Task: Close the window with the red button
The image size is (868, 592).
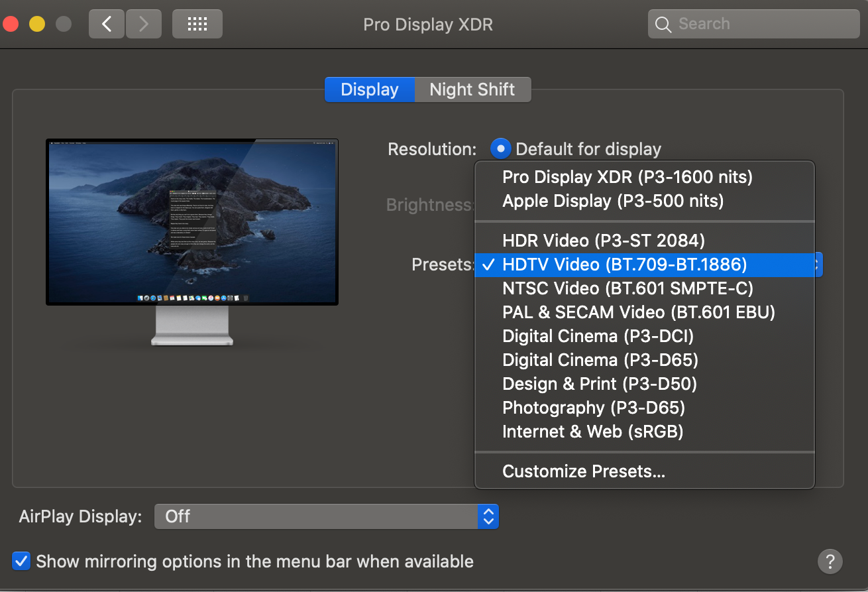Action: coord(9,25)
